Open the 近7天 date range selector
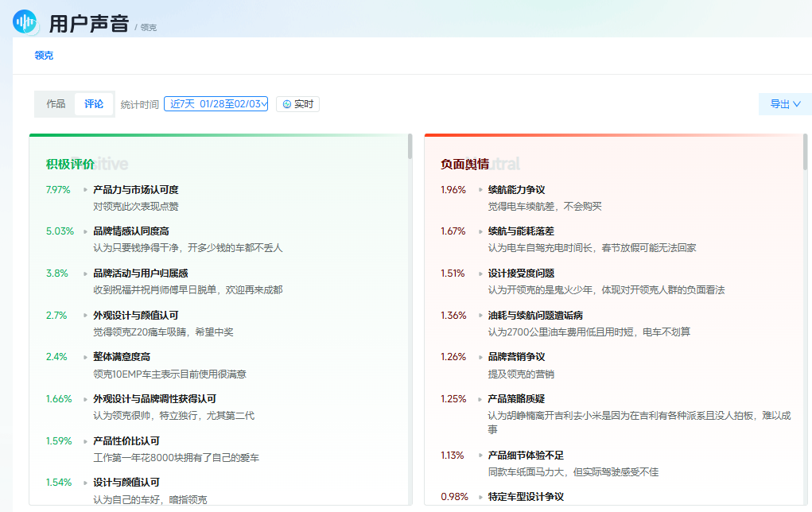 pyautogui.click(x=216, y=103)
